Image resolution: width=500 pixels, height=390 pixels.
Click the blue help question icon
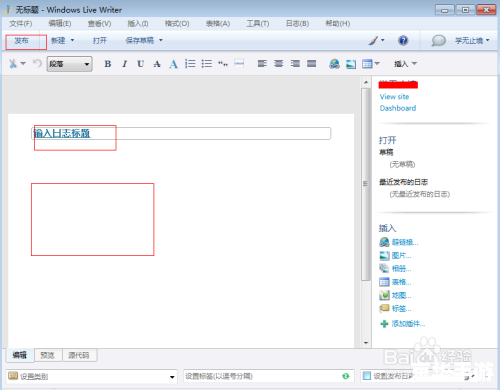coord(403,40)
